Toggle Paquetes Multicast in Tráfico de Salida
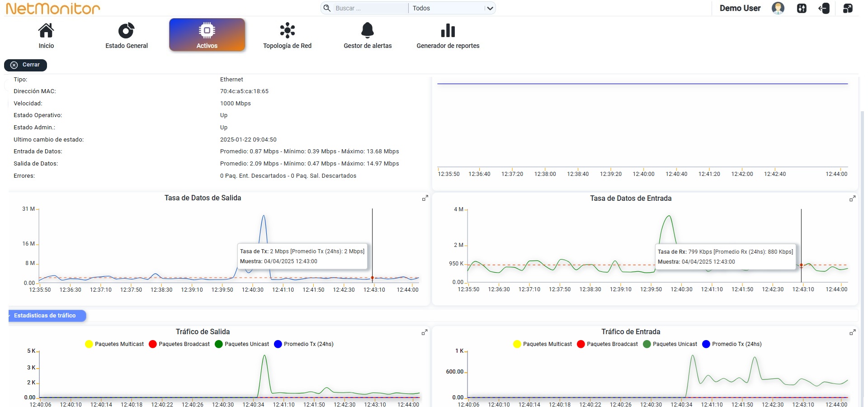The width and height of the screenshot is (868, 407). click(x=114, y=344)
